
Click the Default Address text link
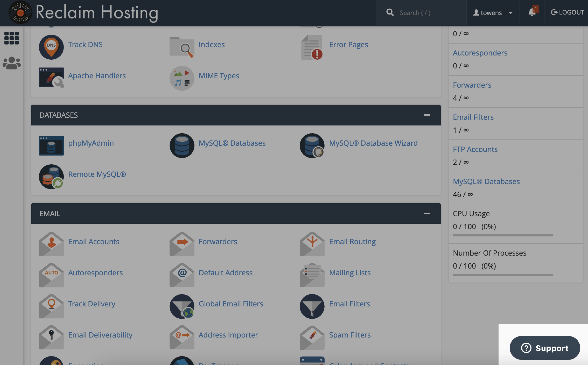[226, 273]
